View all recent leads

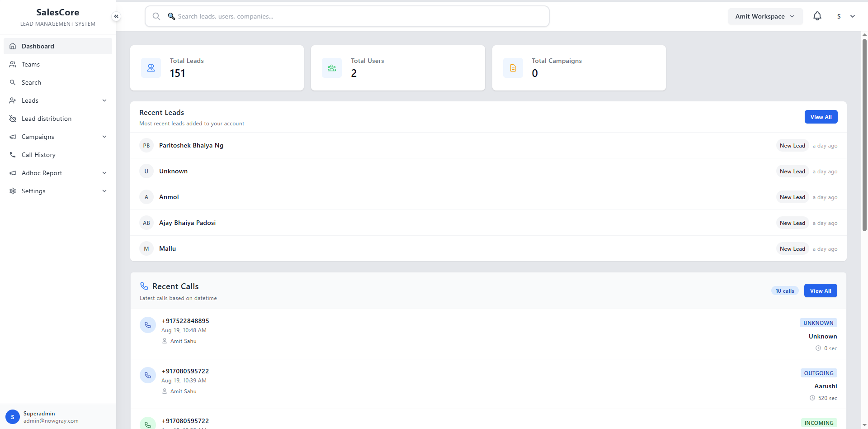pyautogui.click(x=821, y=117)
